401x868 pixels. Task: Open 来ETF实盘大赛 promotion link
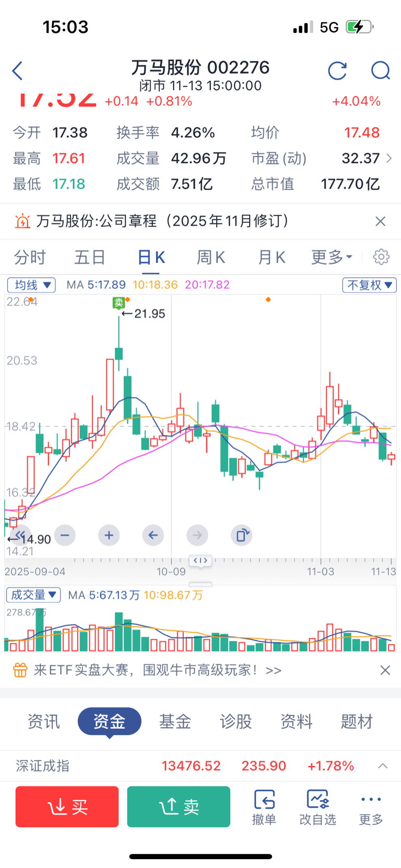158,670
